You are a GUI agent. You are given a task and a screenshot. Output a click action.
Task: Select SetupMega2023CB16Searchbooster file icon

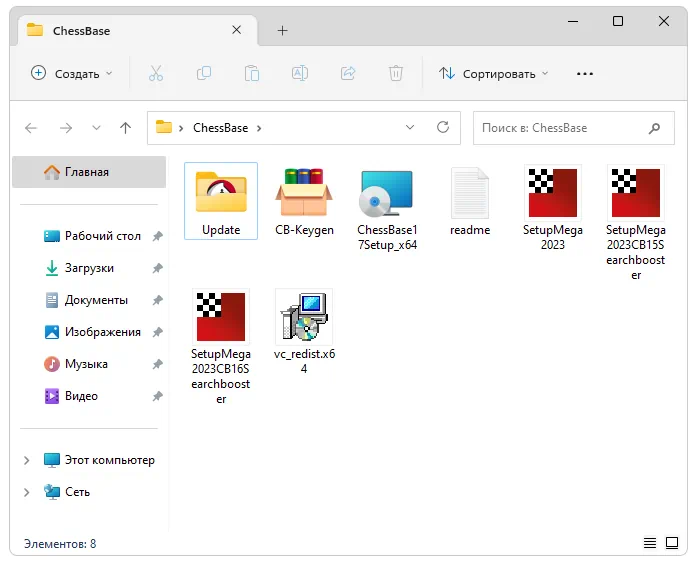[x=221, y=317]
